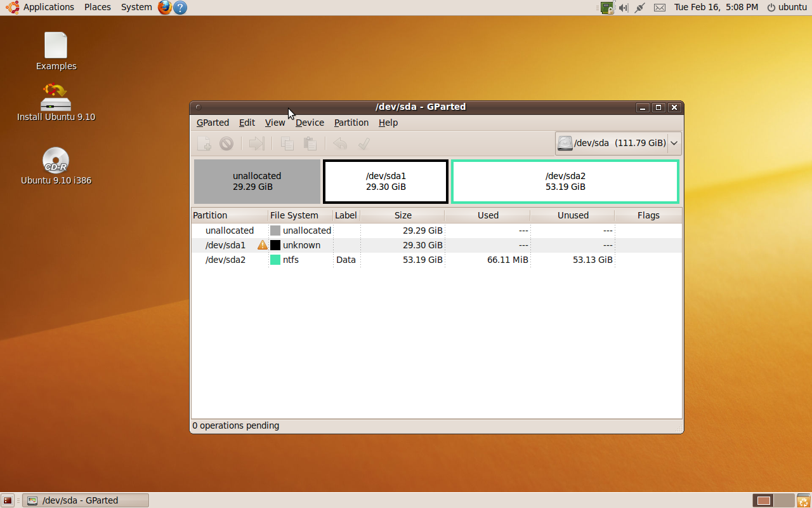The image size is (812, 508).
Task: Select the /dev/sda1 block in disk map
Action: tap(386, 182)
